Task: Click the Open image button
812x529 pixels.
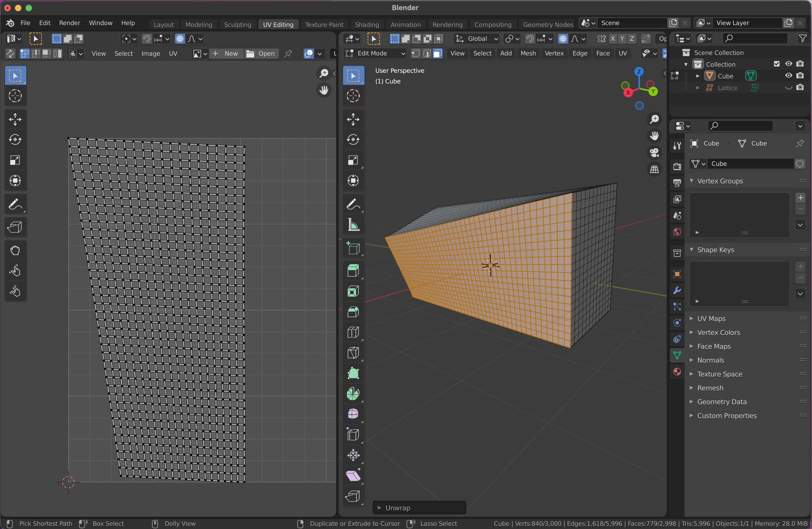Action: pyautogui.click(x=261, y=54)
